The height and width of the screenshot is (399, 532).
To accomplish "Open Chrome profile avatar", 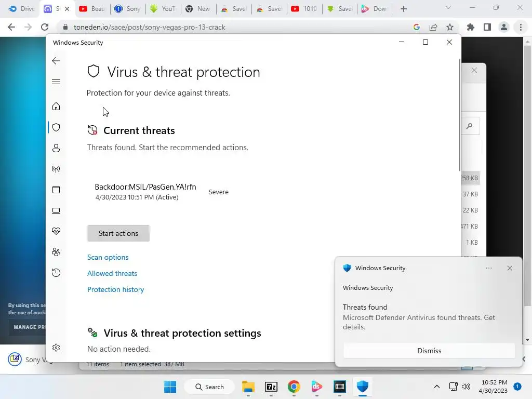I will coord(504,27).
